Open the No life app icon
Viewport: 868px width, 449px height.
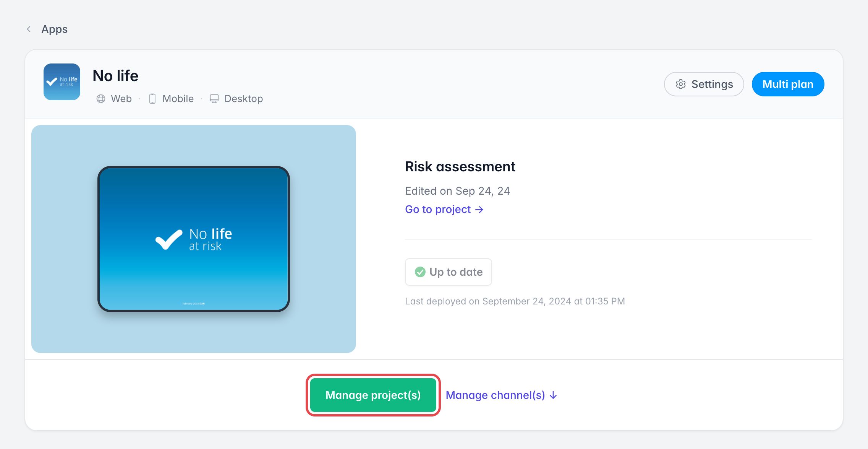point(62,82)
